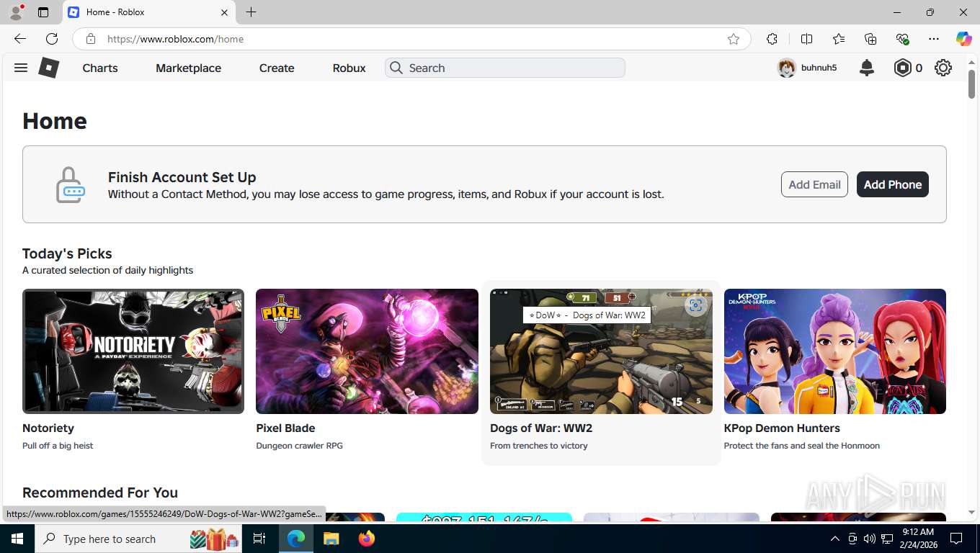This screenshot has width=980, height=553.
Task: Click the browser address bar
Action: click(411, 39)
